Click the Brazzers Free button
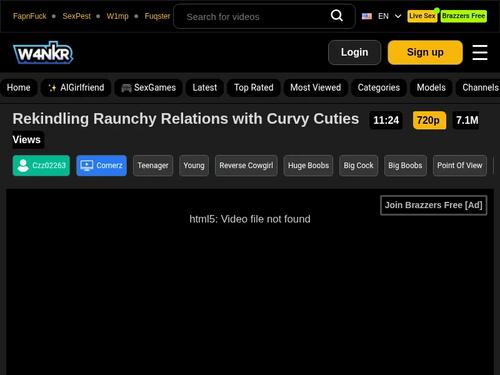 pos(463,16)
